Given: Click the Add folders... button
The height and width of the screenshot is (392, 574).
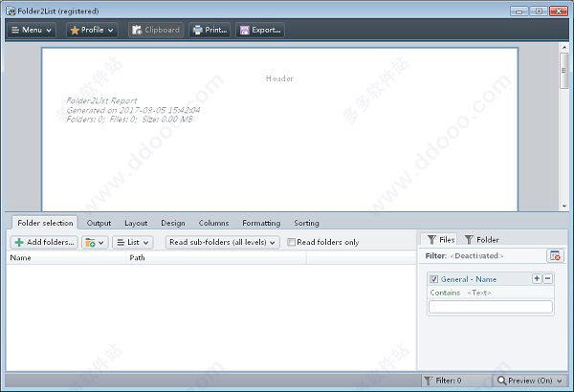Looking at the screenshot, I should [44, 242].
